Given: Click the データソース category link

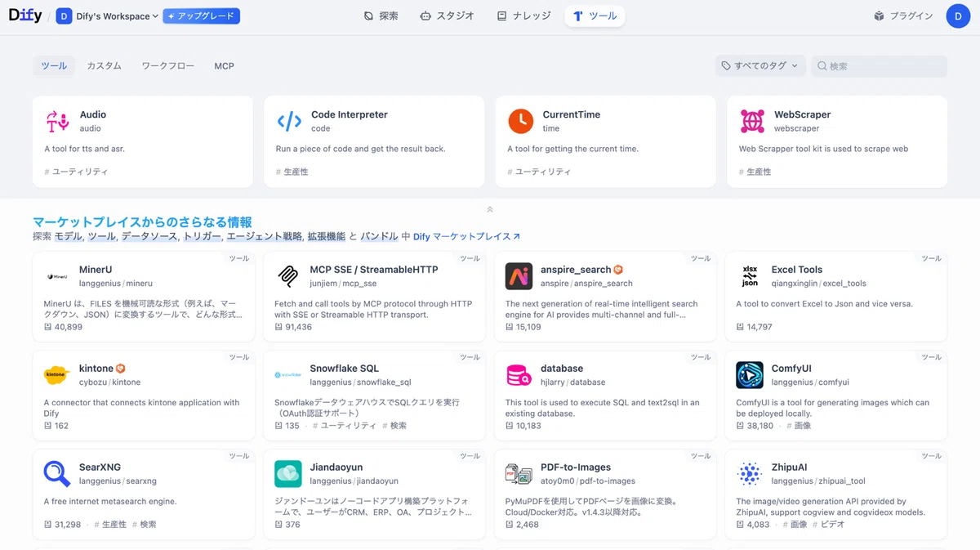Looking at the screenshot, I should [149, 236].
